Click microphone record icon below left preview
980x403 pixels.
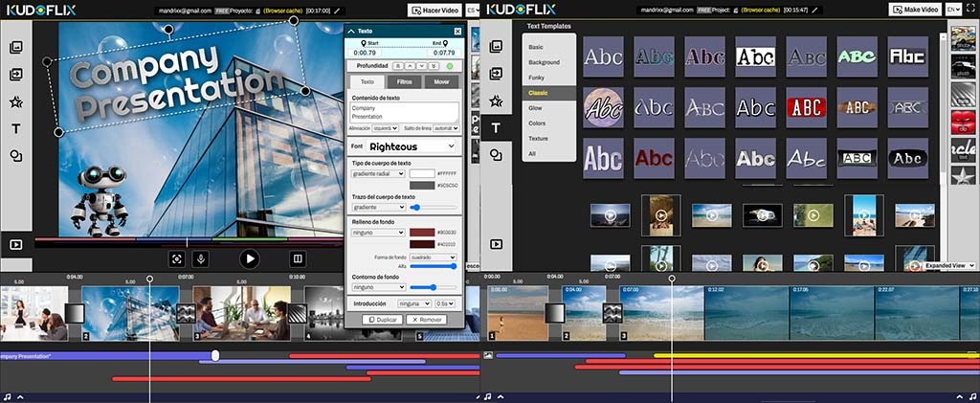201,258
